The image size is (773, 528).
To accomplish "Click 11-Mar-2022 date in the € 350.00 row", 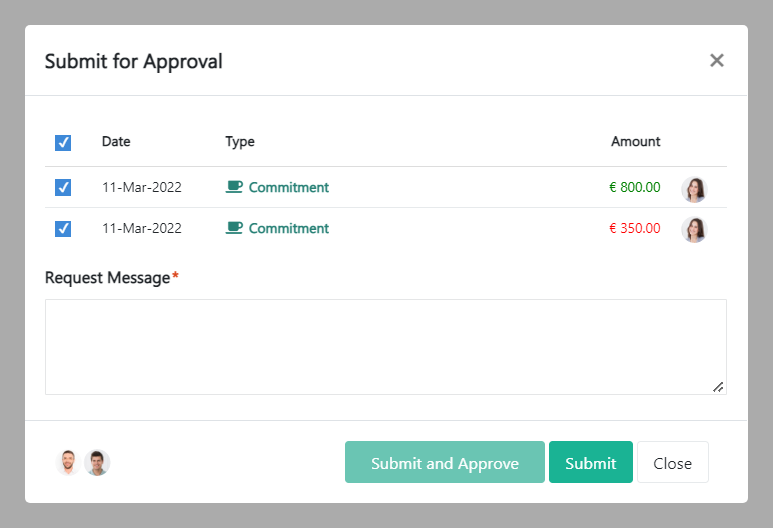I will pos(141,228).
